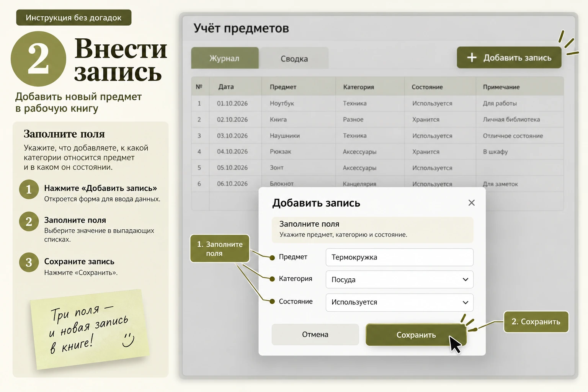Expand the Состояние dropdown arrow
The width and height of the screenshot is (588, 392).
click(465, 302)
